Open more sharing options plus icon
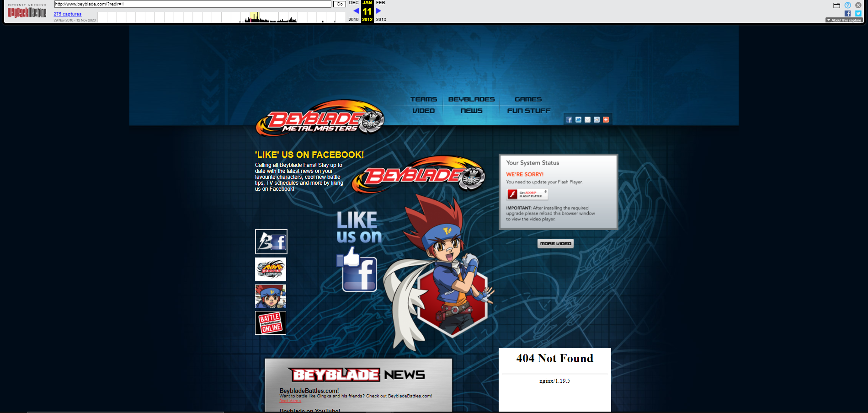This screenshot has height=413, width=868. 606,120
